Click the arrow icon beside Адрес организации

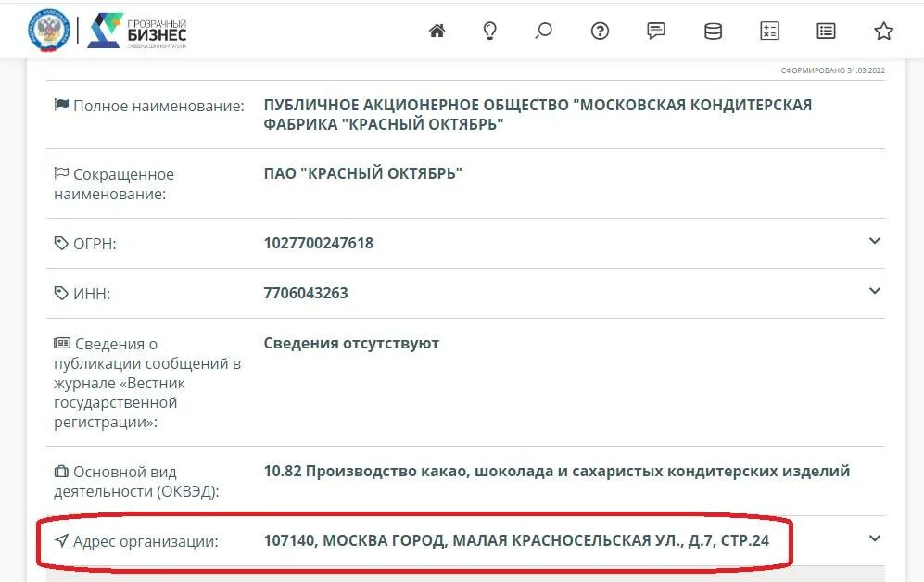coord(61,540)
